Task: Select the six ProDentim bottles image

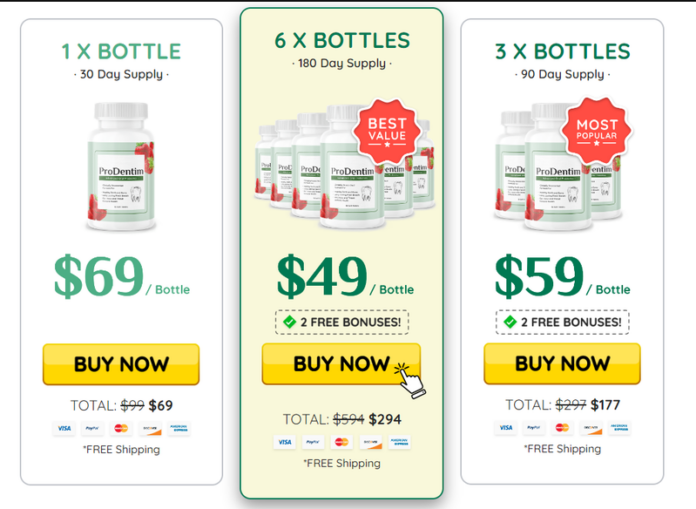Action: (344, 166)
